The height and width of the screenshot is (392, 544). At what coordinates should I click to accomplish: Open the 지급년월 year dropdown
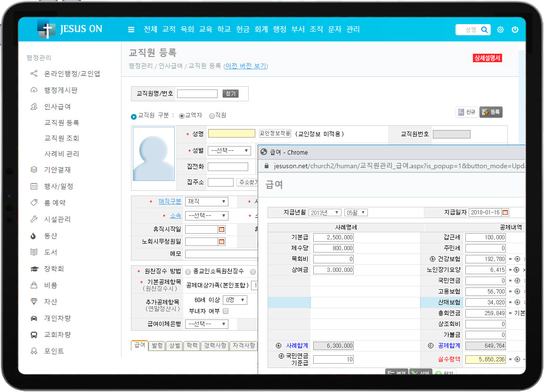coord(325,212)
